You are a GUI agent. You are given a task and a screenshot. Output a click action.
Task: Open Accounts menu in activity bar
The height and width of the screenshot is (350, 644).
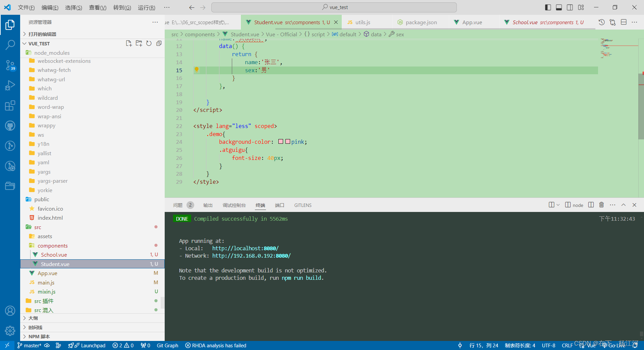[10, 311]
